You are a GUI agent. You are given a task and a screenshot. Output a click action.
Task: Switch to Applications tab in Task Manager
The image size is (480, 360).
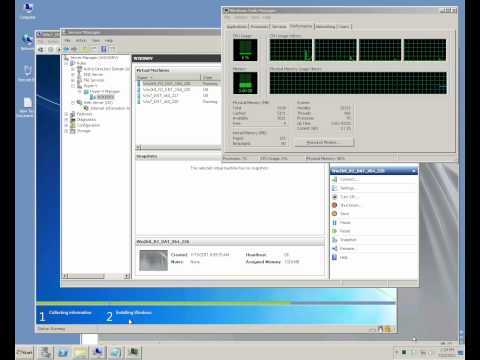[237, 27]
